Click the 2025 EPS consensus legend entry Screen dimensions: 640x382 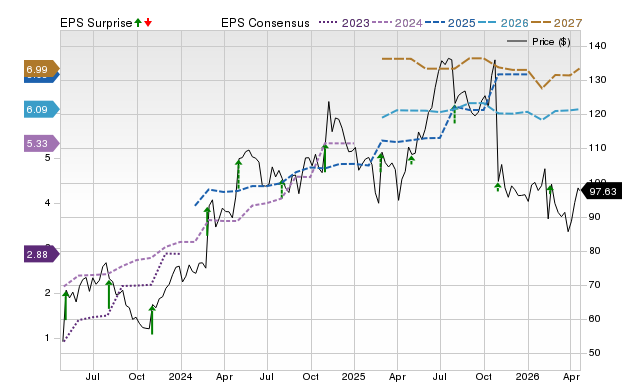450,23
